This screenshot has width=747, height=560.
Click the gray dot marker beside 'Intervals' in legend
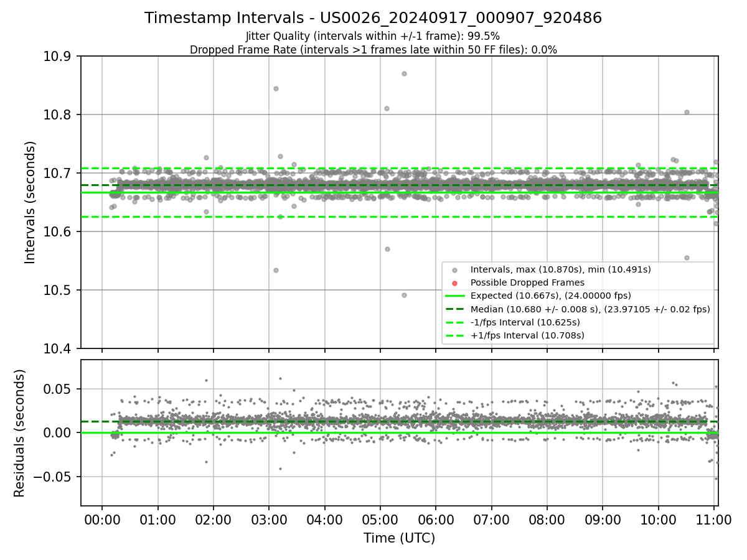click(x=454, y=270)
